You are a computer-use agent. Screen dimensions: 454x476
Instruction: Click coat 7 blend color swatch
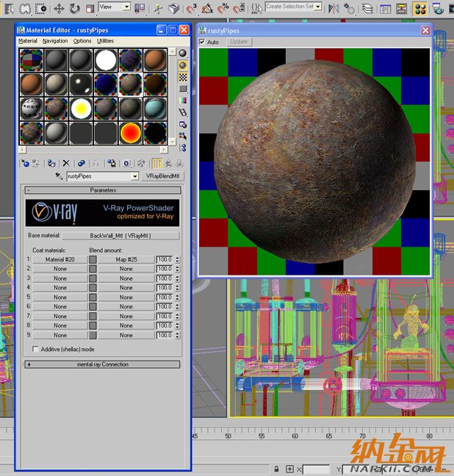(93, 316)
